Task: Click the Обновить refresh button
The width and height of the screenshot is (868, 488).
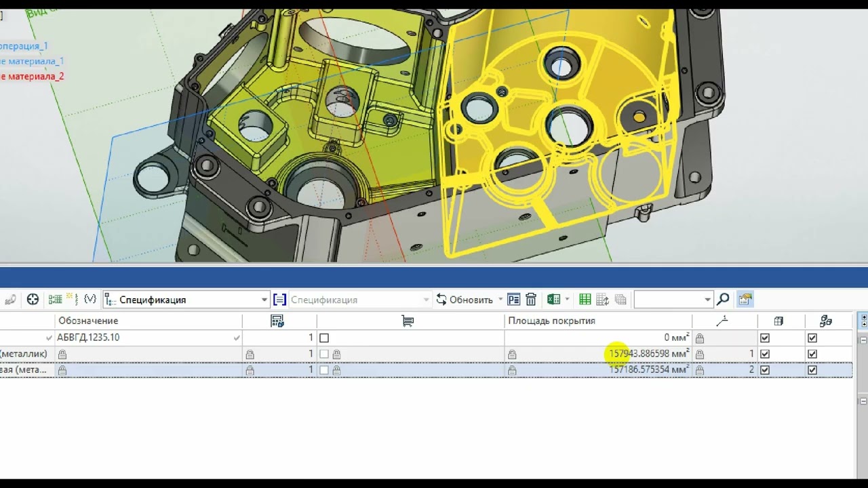Action: (x=465, y=300)
